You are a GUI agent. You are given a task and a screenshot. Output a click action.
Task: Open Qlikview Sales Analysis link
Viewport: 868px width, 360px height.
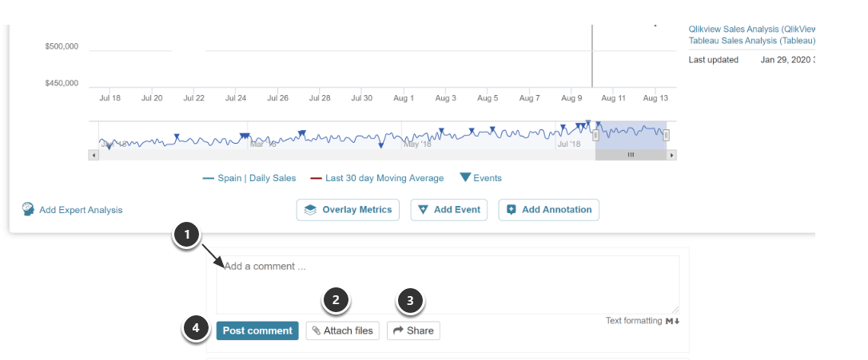751,28
